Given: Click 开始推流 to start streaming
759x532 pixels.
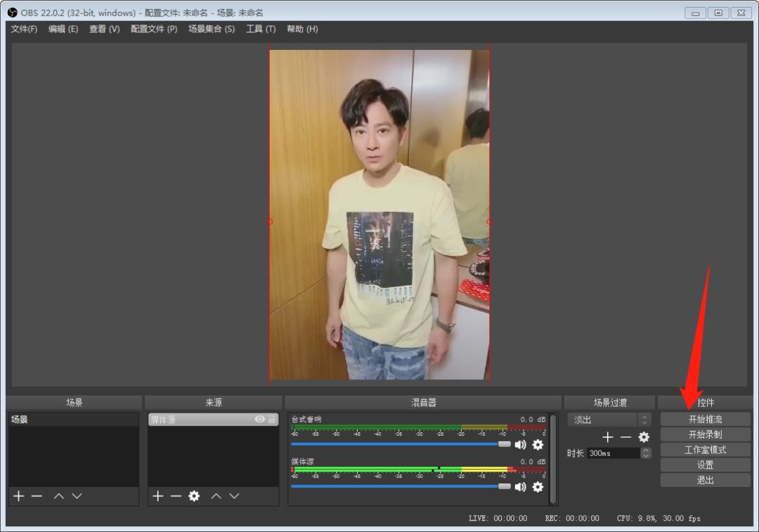Looking at the screenshot, I should click(706, 420).
